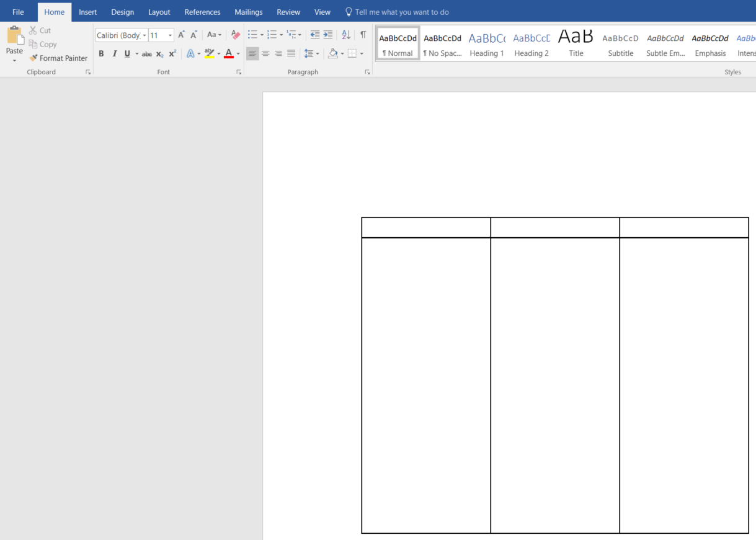Click the Multilevel List icon

[x=291, y=35]
